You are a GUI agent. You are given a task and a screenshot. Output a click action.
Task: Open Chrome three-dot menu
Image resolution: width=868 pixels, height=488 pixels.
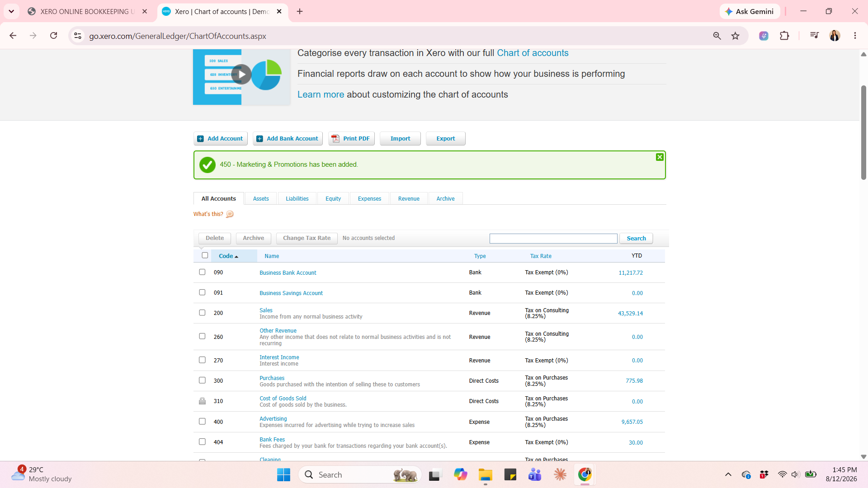[x=855, y=36]
